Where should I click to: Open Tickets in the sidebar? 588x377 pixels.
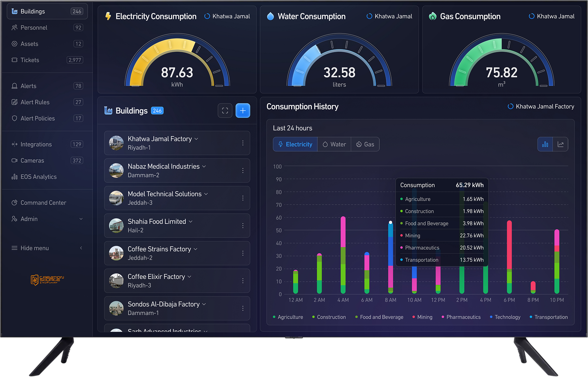click(47, 60)
